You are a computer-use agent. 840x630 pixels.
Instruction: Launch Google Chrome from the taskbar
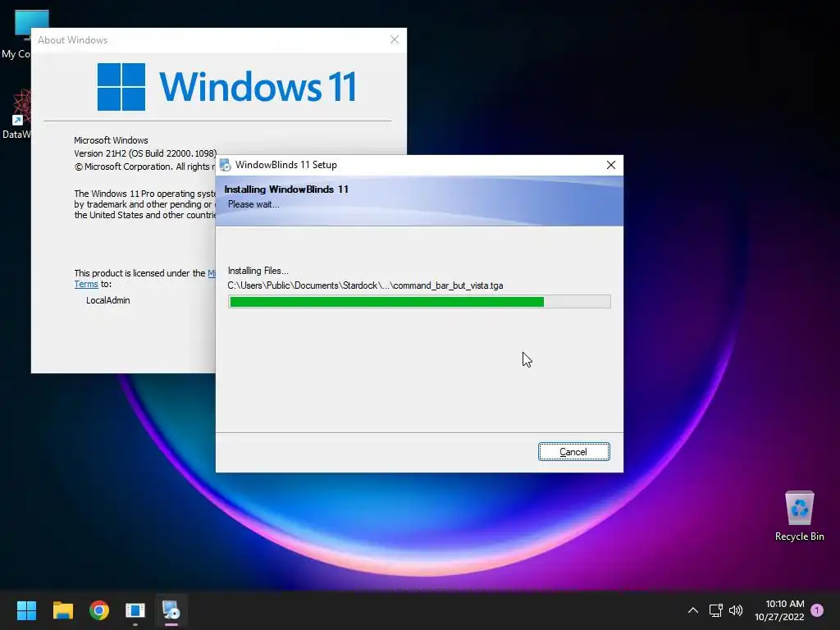click(99, 610)
